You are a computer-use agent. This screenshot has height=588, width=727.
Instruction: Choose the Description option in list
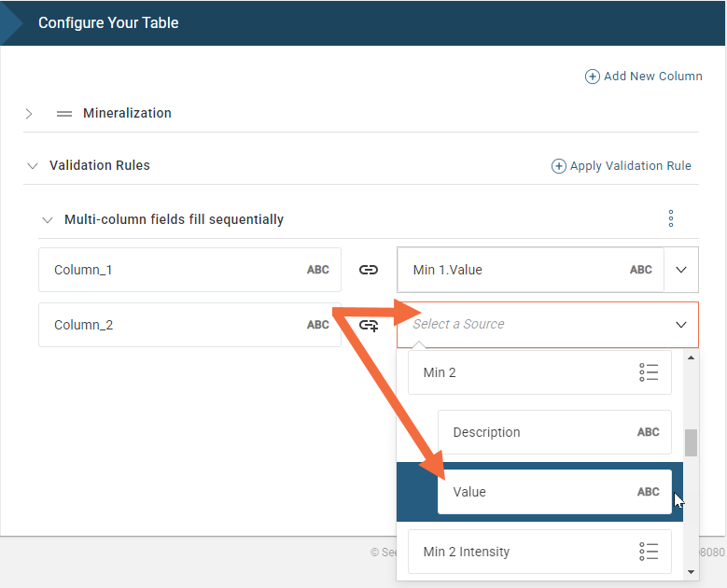coord(553,432)
